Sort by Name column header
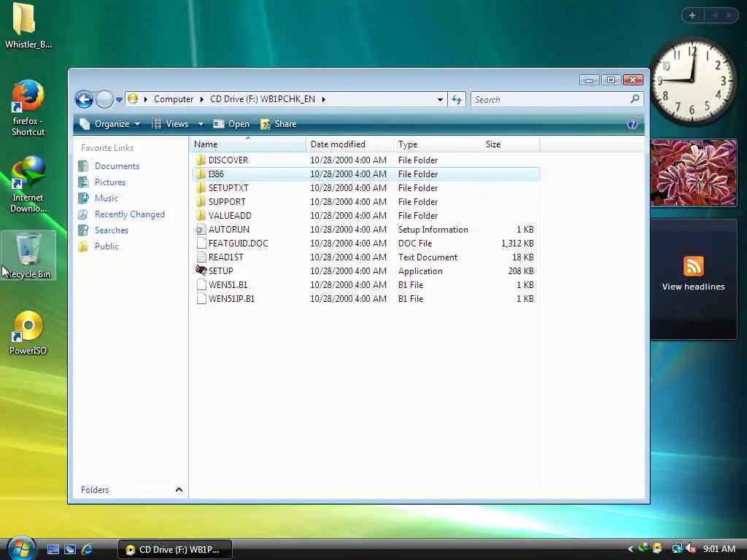This screenshot has width=747, height=560. click(x=248, y=144)
